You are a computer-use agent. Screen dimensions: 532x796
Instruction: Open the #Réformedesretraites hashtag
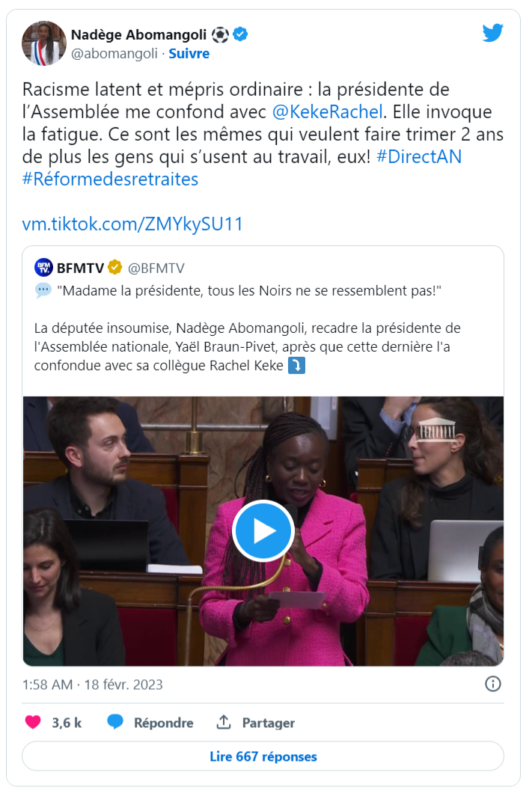[x=110, y=180]
